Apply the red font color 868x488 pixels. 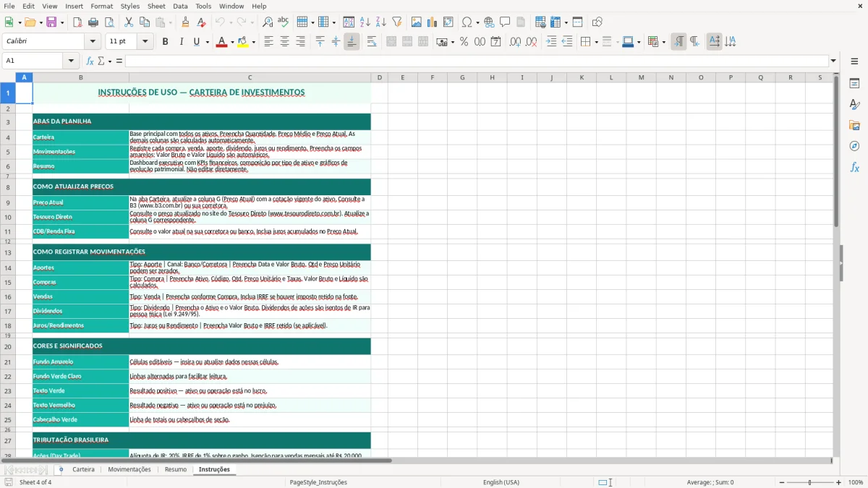[221, 42]
